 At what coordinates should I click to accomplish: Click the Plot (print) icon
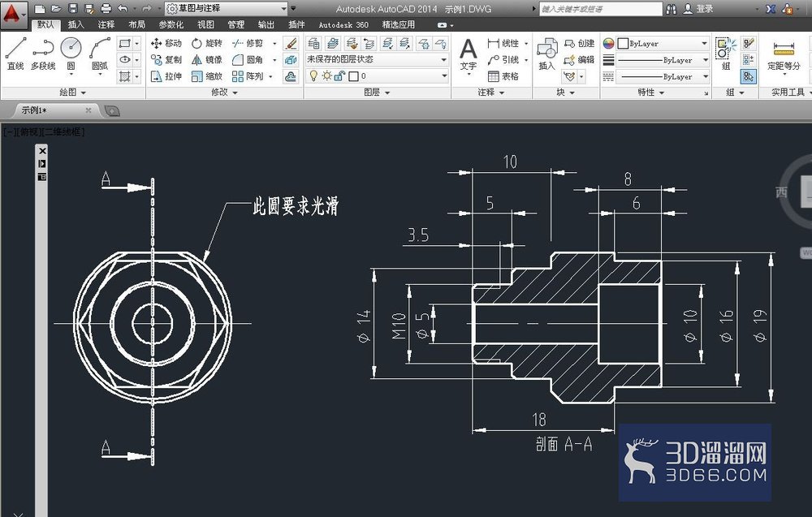click(x=106, y=8)
